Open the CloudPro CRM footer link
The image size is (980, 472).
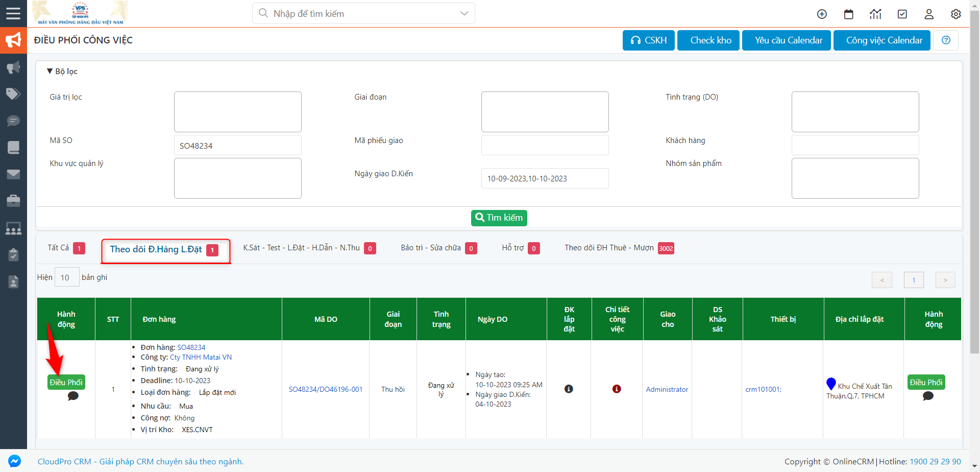(x=140, y=461)
